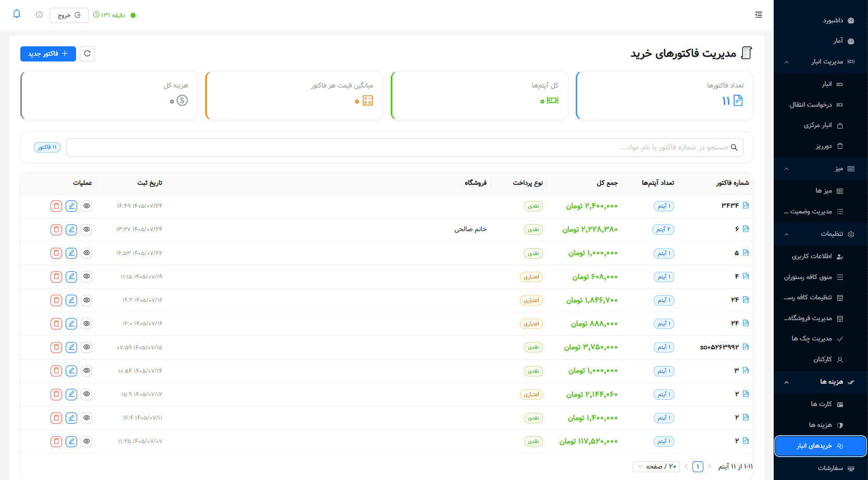The width and height of the screenshot is (868, 480).
Task: View the خانم صالحی invoice with eye icon
Action: [87, 230]
